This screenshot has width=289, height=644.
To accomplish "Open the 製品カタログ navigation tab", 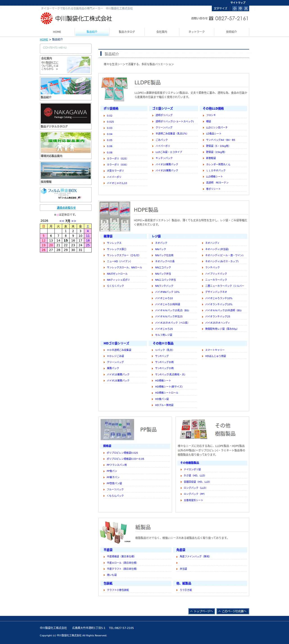I will pyautogui.click(x=127, y=32).
